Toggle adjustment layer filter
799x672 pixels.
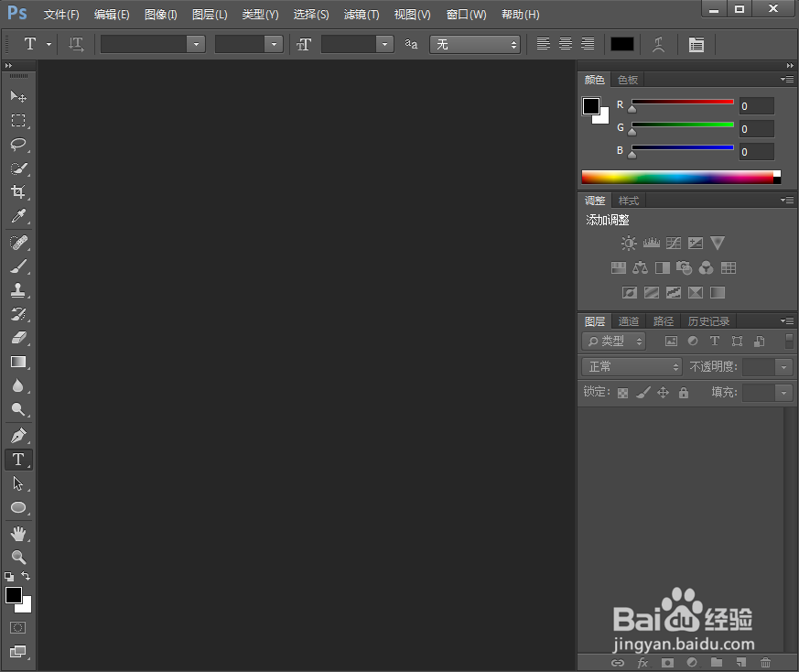pos(693,341)
